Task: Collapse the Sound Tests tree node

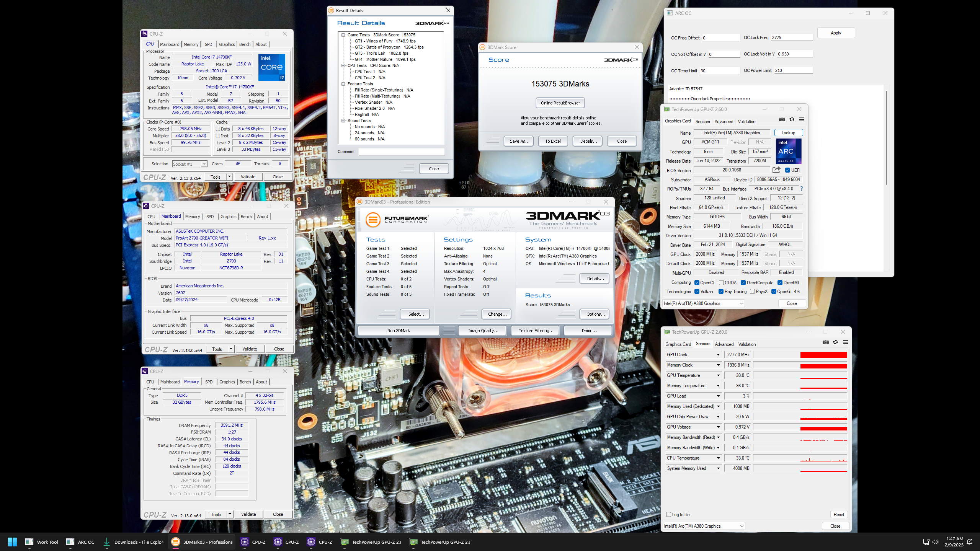Action: 343,121
